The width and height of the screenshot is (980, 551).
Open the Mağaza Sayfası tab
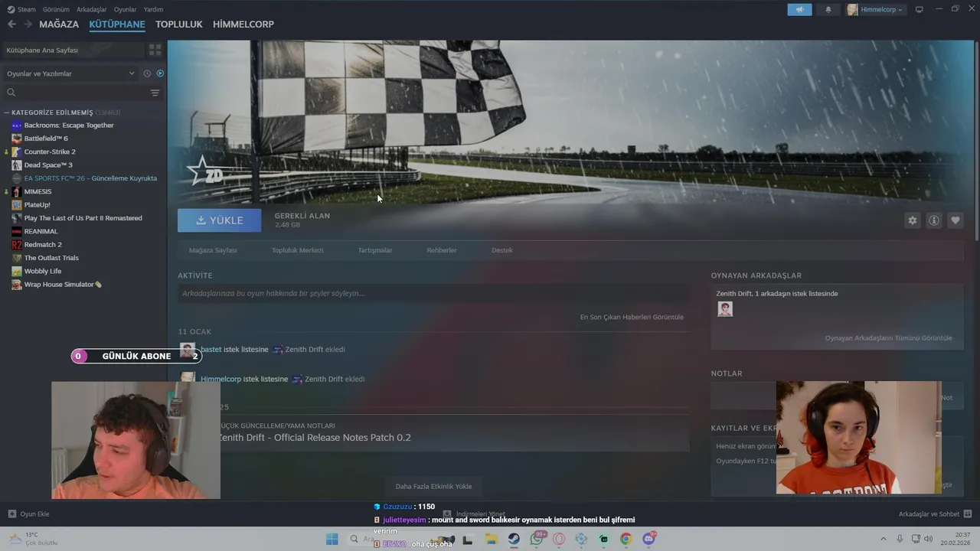[x=213, y=250]
